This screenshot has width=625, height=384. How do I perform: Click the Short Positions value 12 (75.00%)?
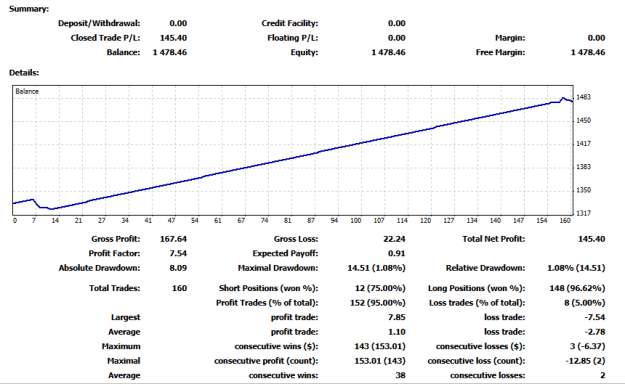pyautogui.click(x=380, y=288)
